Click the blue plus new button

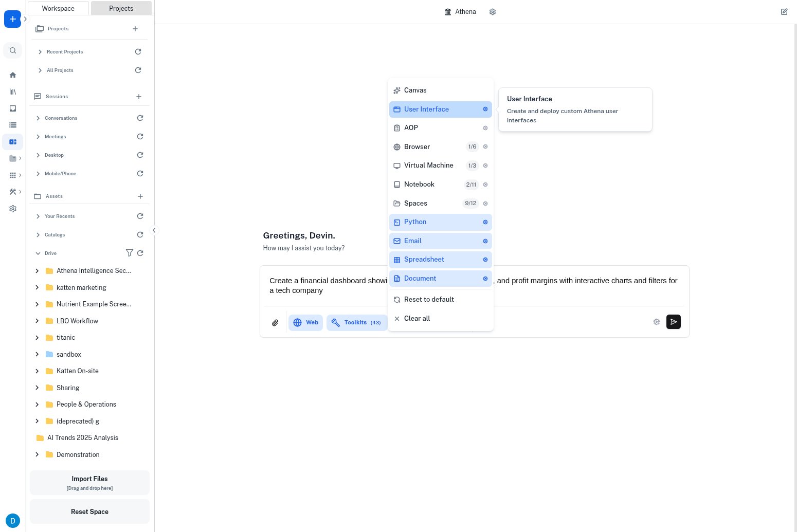[x=12, y=19]
